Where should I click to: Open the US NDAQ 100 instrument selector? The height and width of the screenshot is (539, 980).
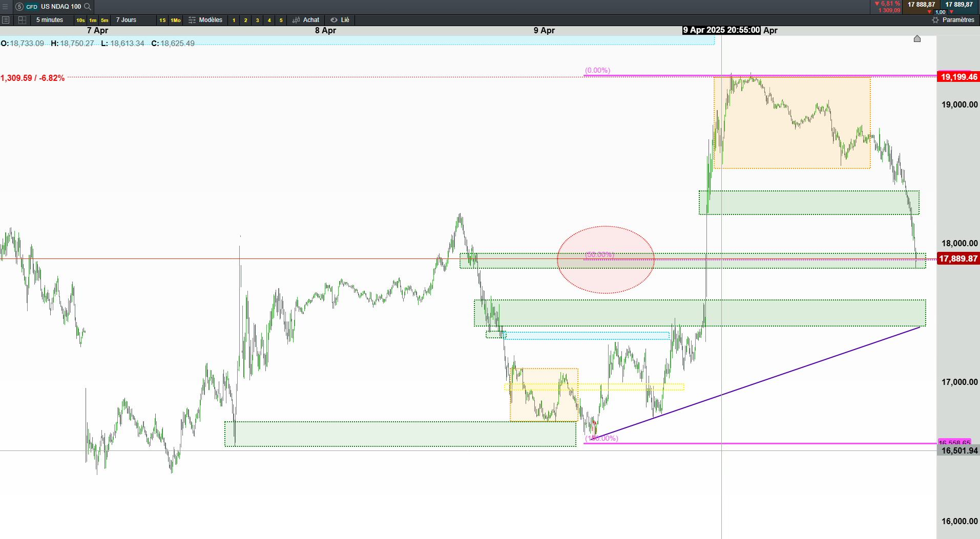[x=61, y=7]
